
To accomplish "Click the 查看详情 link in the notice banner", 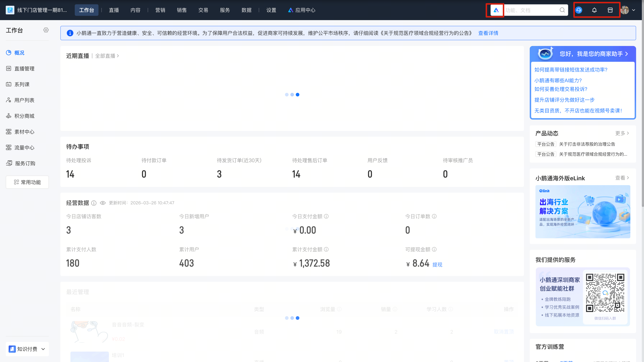I will point(488,33).
